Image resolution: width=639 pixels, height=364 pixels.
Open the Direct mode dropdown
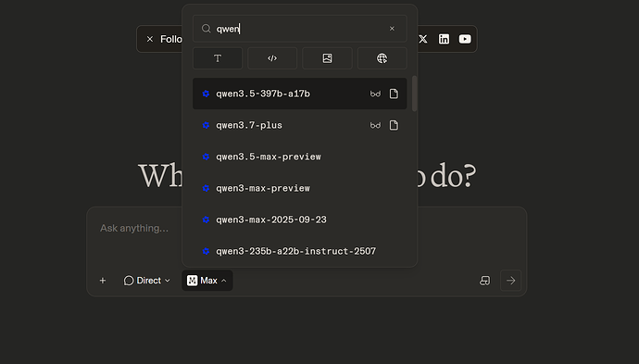(146, 281)
